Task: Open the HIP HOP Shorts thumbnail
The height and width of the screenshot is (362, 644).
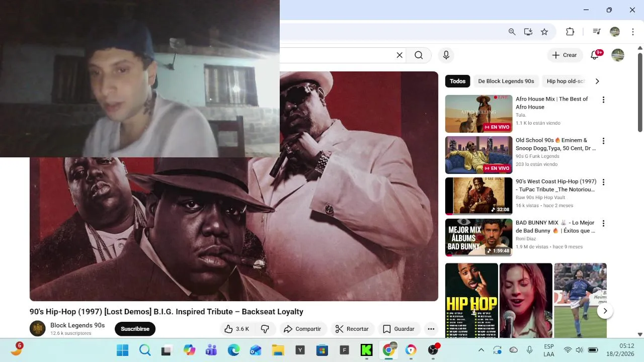Action: click(471, 300)
